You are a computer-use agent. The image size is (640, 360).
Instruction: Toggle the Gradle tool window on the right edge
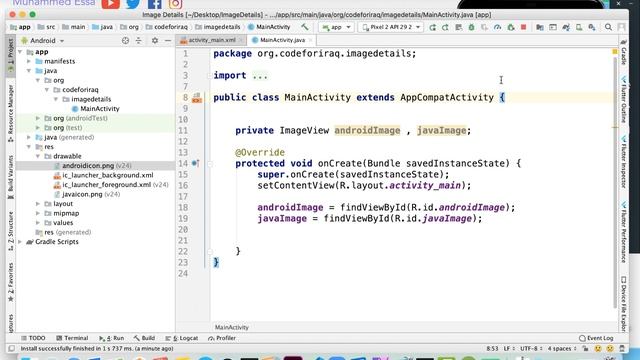tap(624, 53)
